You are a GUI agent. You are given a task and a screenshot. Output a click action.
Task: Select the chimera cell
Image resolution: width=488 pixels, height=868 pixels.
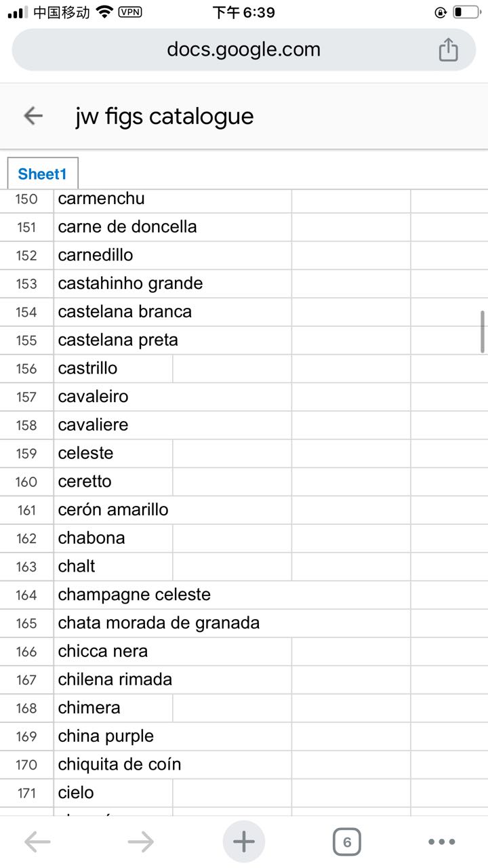pos(113,708)
